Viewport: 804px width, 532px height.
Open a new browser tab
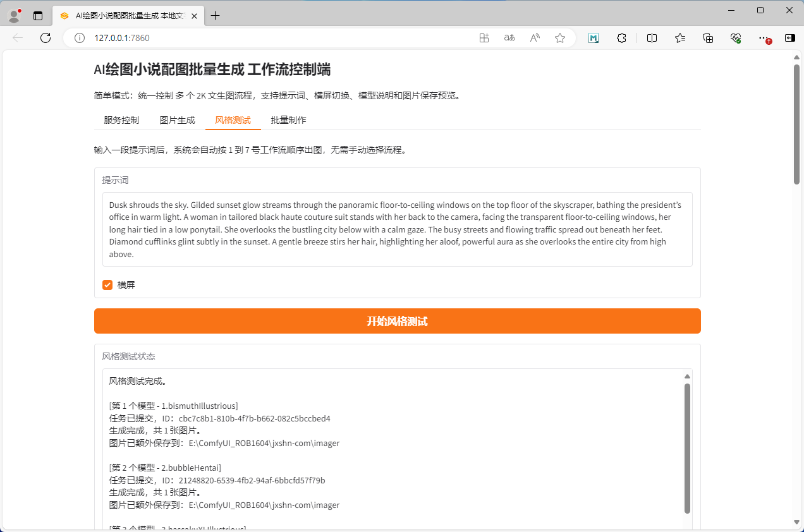point(216,16)
